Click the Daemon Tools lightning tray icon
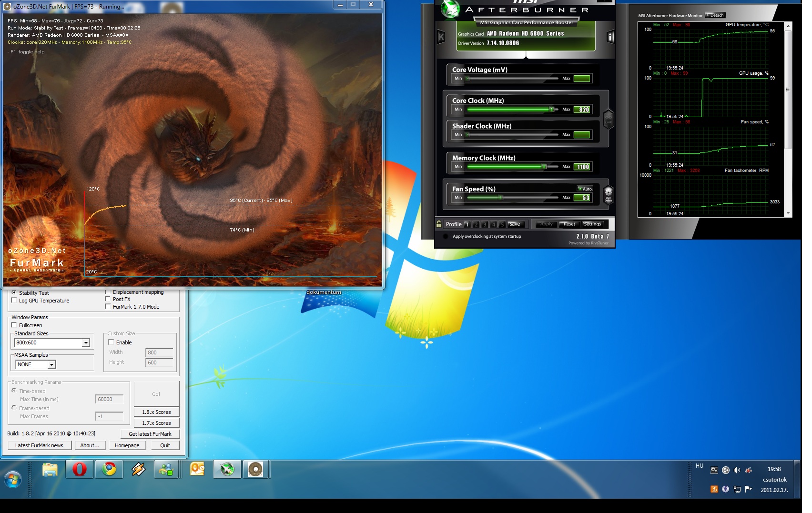Viewport: 812px width, 513px height. (725, 489)
